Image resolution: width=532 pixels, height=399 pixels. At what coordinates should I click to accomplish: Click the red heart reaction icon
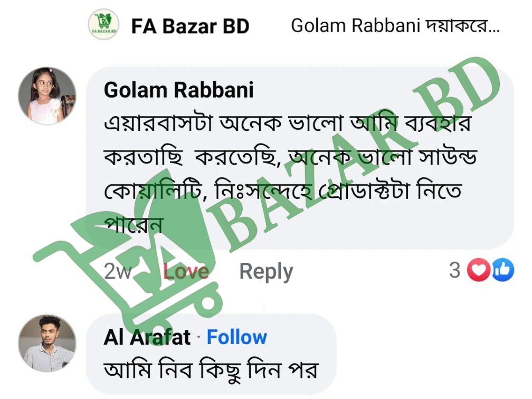[x=479, y=271]
